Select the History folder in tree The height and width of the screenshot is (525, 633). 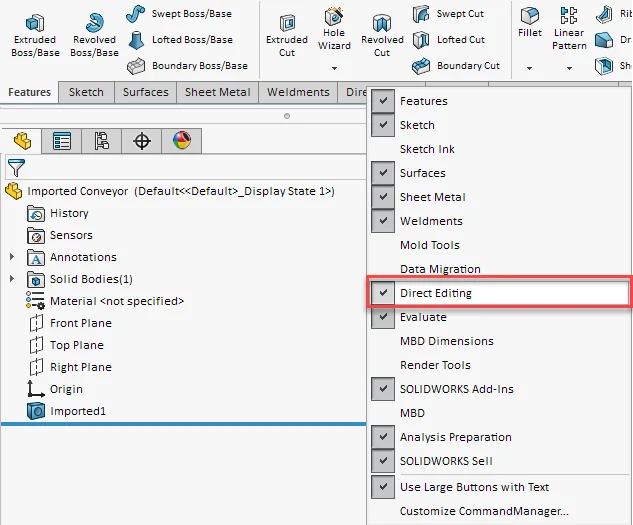pyautogui.click(x=58, y=213)
